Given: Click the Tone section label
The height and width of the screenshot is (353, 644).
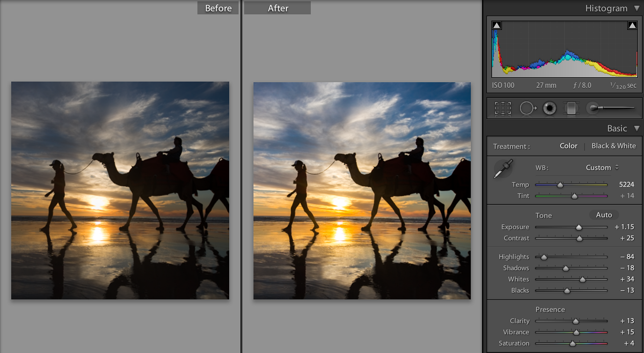Looking at the screenshot, I should [x=544, y=215].
